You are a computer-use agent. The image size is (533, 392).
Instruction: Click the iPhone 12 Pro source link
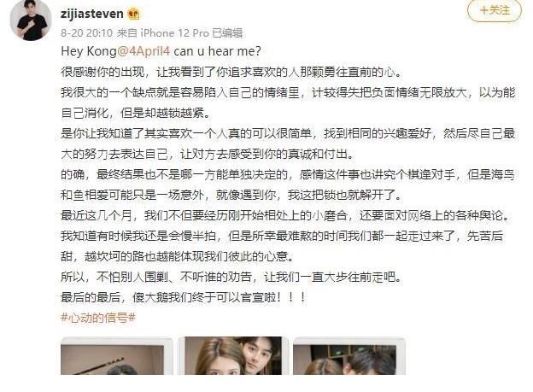coord(174,33)
